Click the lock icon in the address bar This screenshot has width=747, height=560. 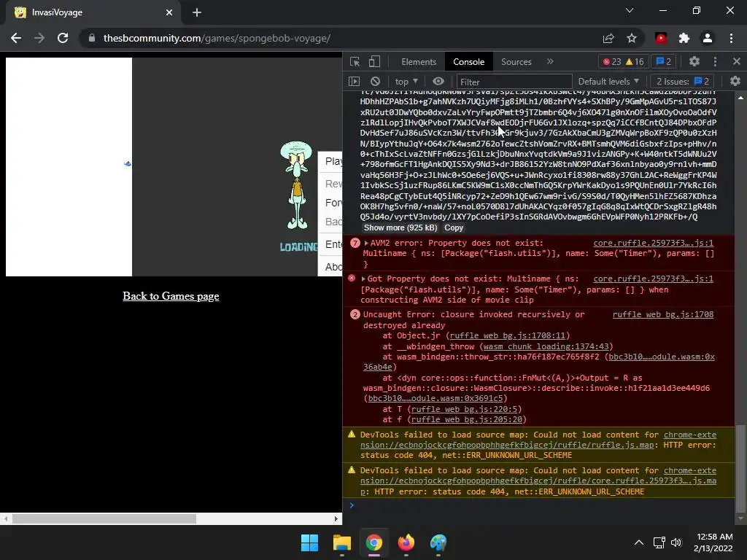pos(91,38)
